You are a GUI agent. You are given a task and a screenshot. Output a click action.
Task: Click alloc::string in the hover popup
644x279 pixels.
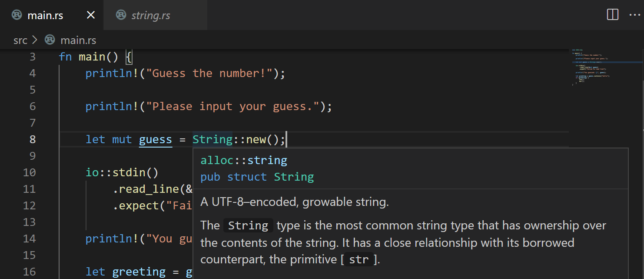[x=243, y=160]
